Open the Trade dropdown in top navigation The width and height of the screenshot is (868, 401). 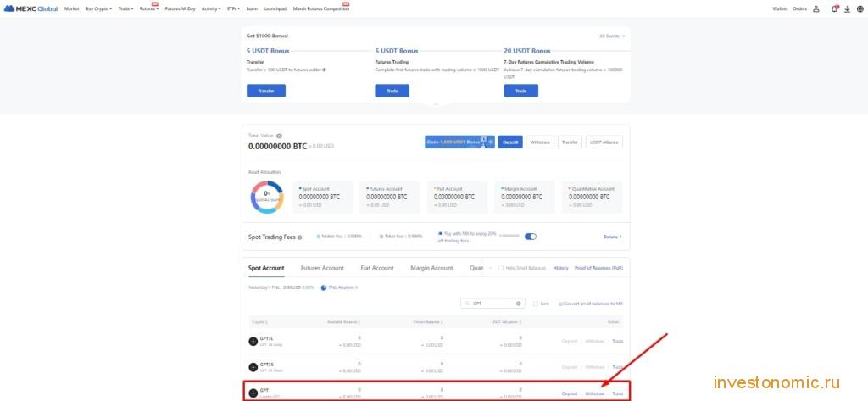125,8
